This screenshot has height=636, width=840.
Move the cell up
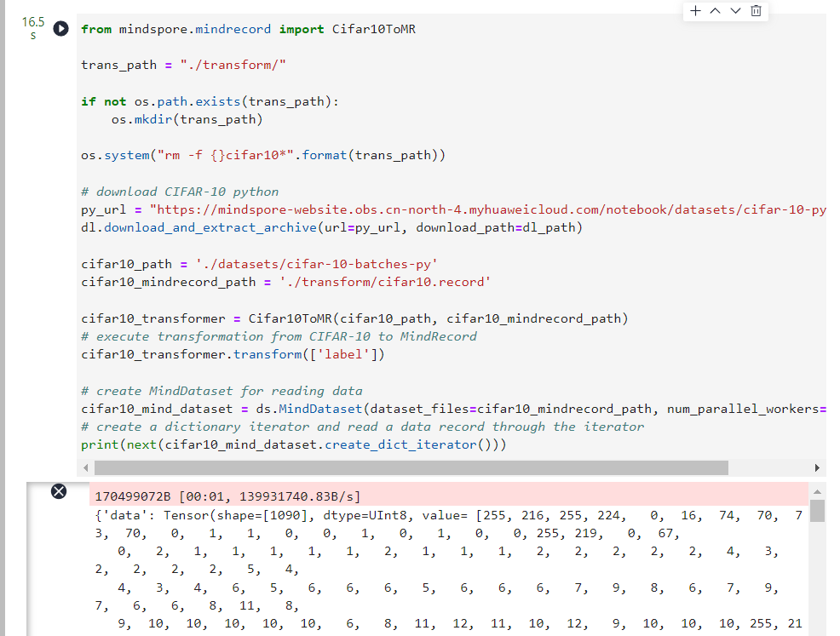pyautogui.click(x=715, y=11)
